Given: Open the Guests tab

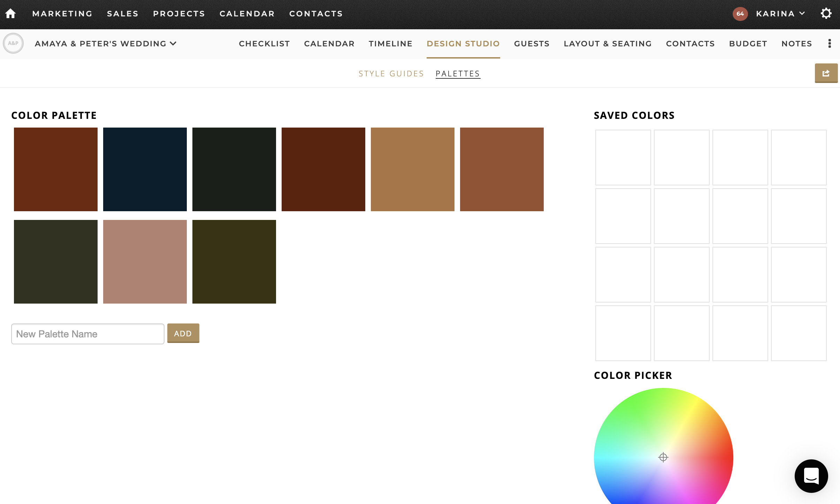Looking at the screenshot, I should pos(532,44).
